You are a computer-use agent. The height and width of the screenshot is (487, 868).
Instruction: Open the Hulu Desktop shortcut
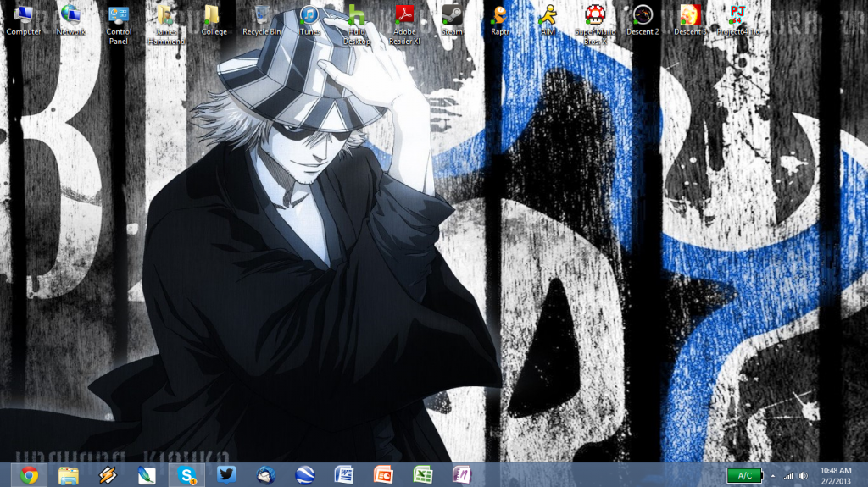click(x=357, y=25)
